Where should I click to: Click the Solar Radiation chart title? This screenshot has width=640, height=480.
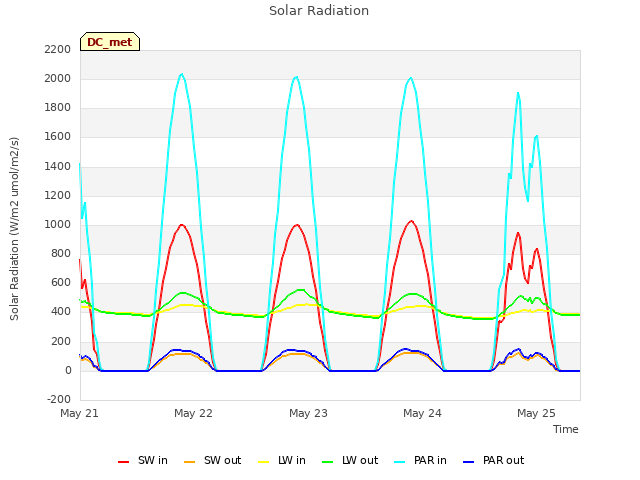point(319,11)
